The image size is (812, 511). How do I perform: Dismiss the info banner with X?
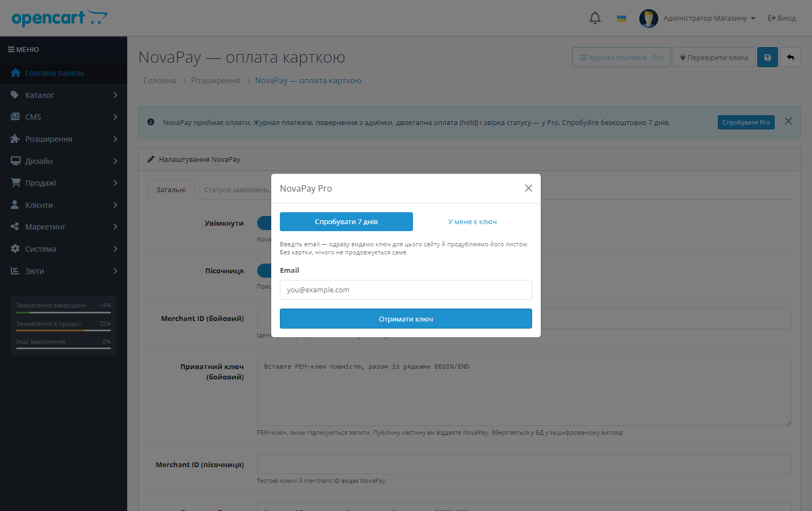tap(789, 121)
